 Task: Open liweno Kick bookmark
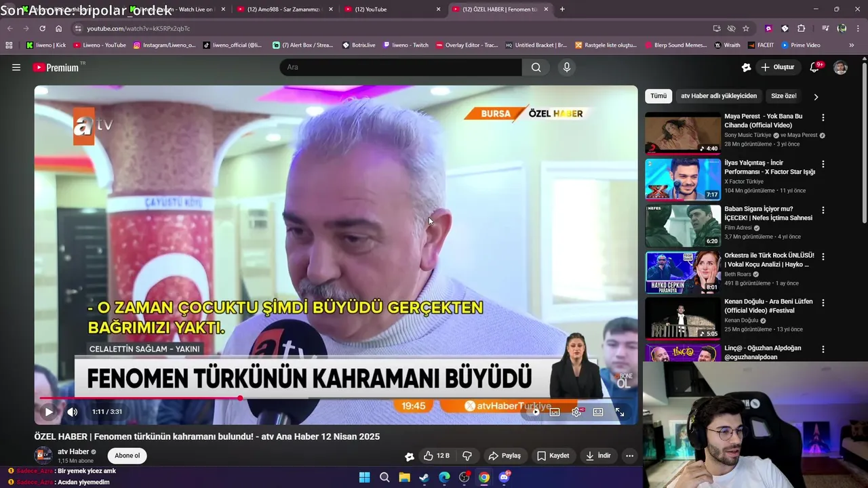(46, 45)
